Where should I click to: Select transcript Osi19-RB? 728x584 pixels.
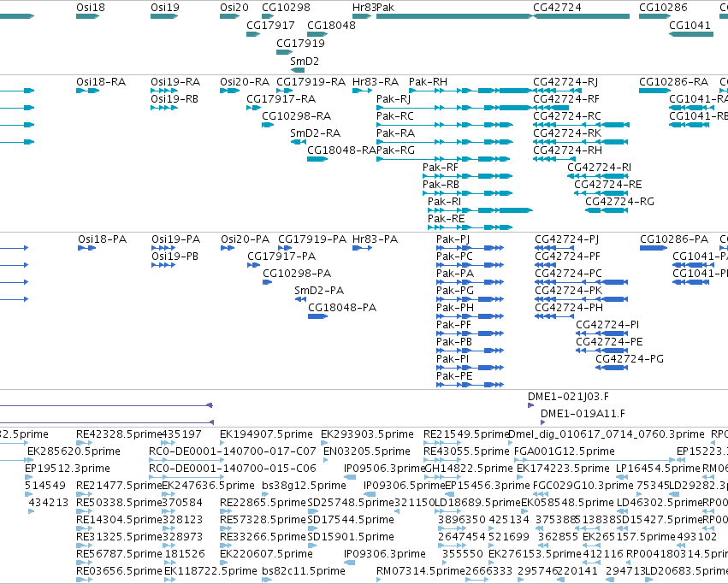175,99
